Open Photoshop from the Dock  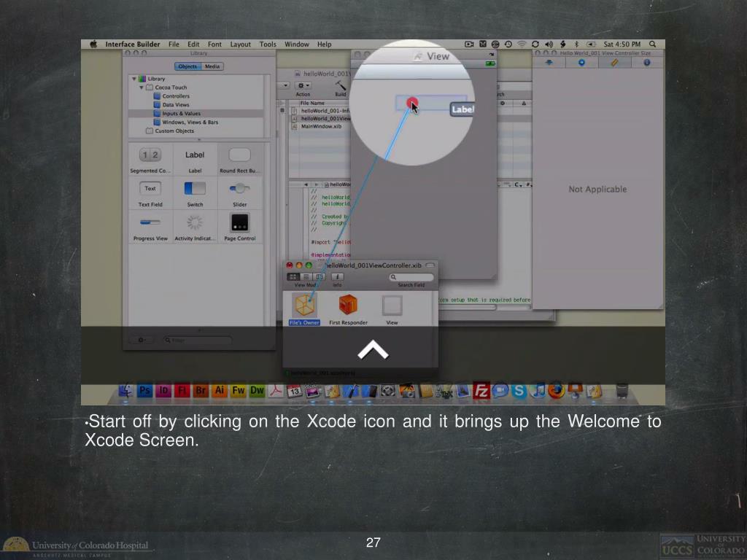click(x=144, y=391)
